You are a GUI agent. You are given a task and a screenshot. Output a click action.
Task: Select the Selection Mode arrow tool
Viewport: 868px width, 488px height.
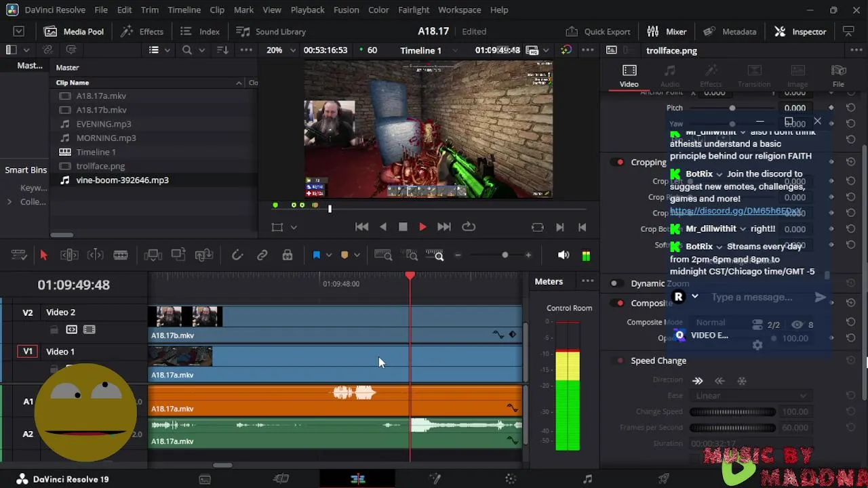pyautogui.click(x=43, y=256)
